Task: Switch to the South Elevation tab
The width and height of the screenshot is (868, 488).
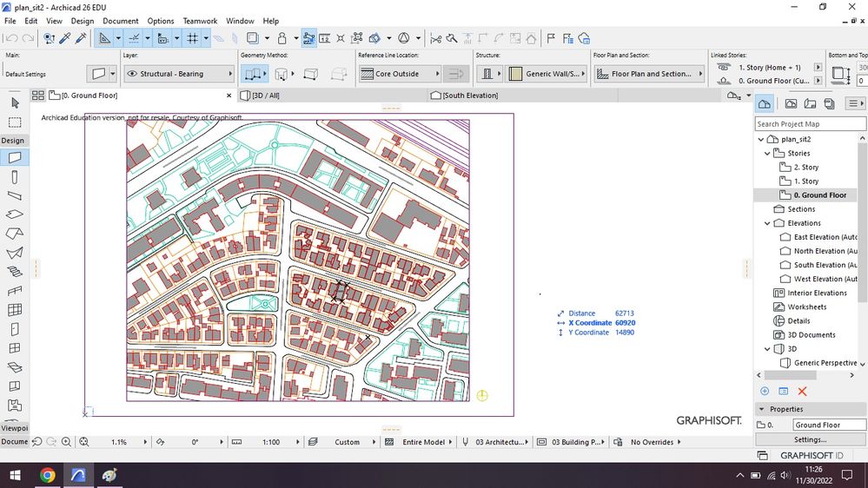Action: 469,96
